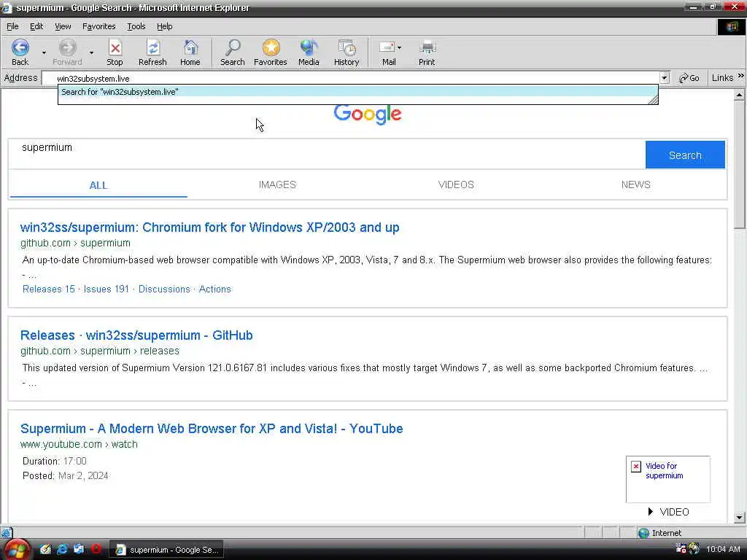This screenshot has width=747, height=560.
Task: Select supermium - Google Search taskbar button
Action: click(166, 550)
